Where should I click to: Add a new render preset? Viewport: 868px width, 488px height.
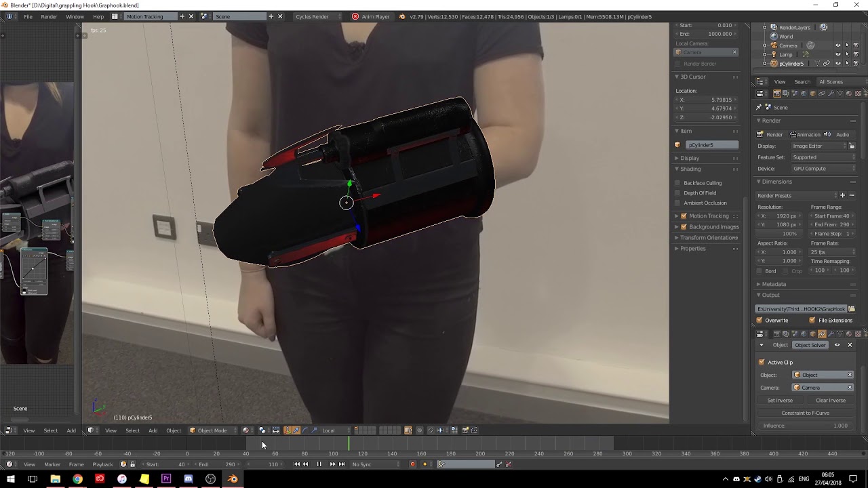[843, 195]
